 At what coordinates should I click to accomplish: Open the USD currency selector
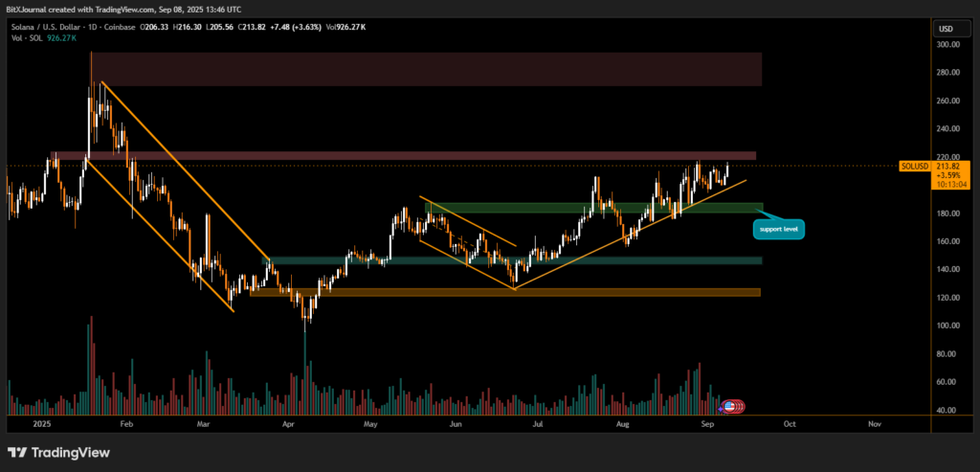click(x=947, y=28)
